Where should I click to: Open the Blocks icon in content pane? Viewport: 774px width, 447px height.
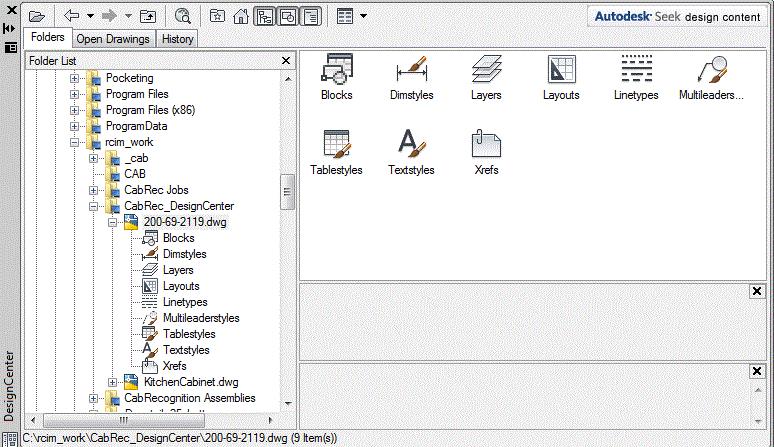tap(337, 75)
